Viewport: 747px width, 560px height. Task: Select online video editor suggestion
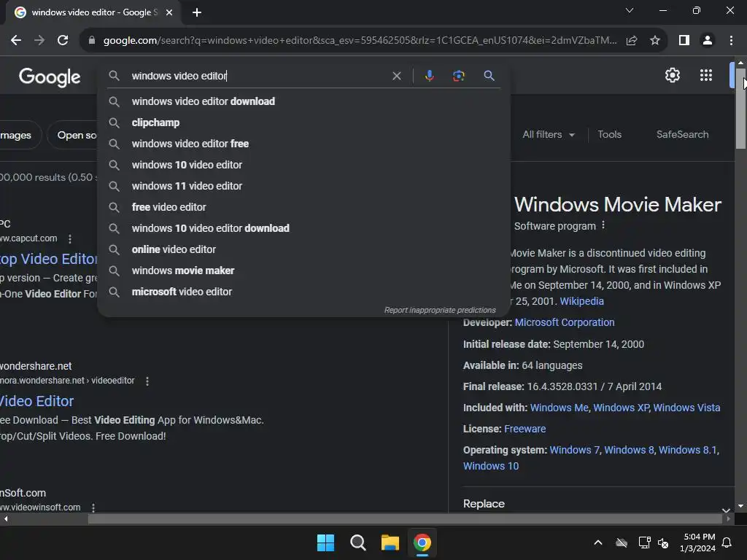304,249
